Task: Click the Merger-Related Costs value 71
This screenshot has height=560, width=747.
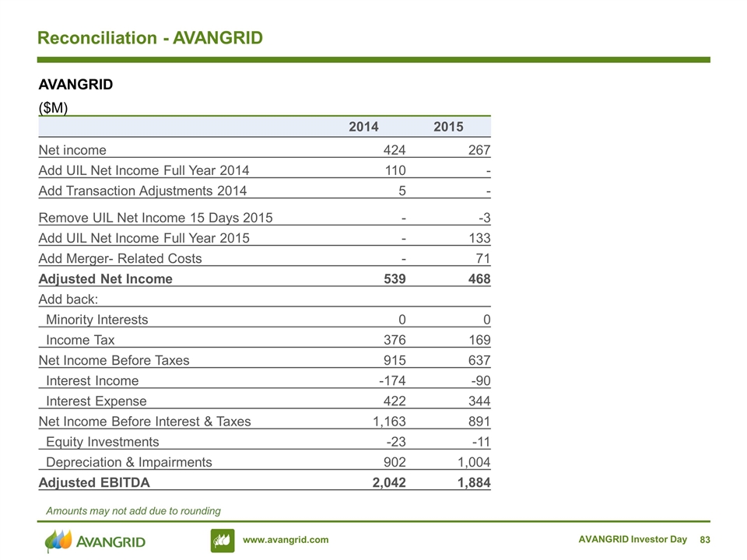Action: [483, 258]
